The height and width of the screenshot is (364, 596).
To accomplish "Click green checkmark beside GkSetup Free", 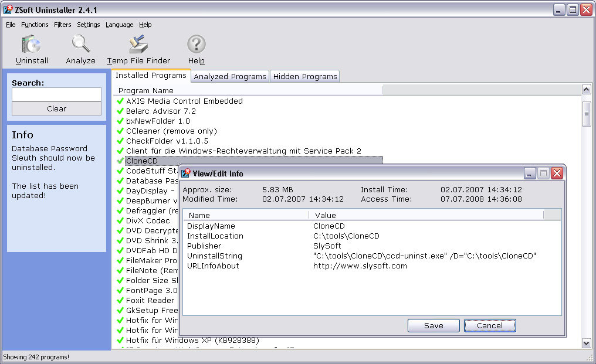I will (x=120, y=311).
